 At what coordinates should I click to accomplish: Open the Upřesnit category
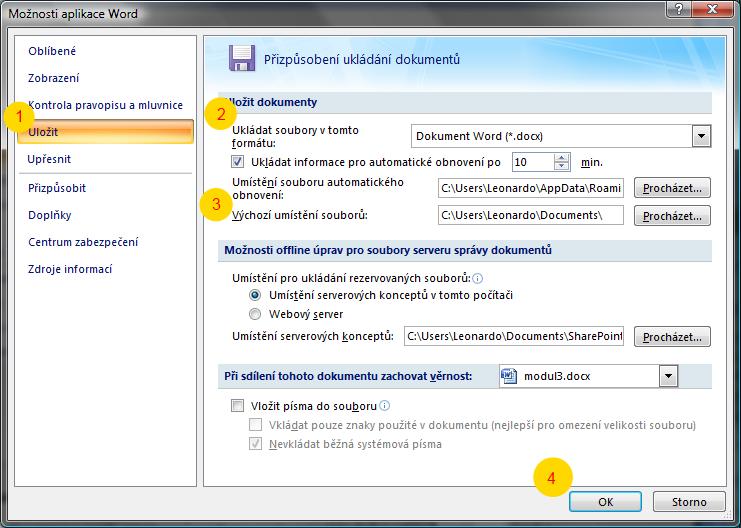pos(49,159)
